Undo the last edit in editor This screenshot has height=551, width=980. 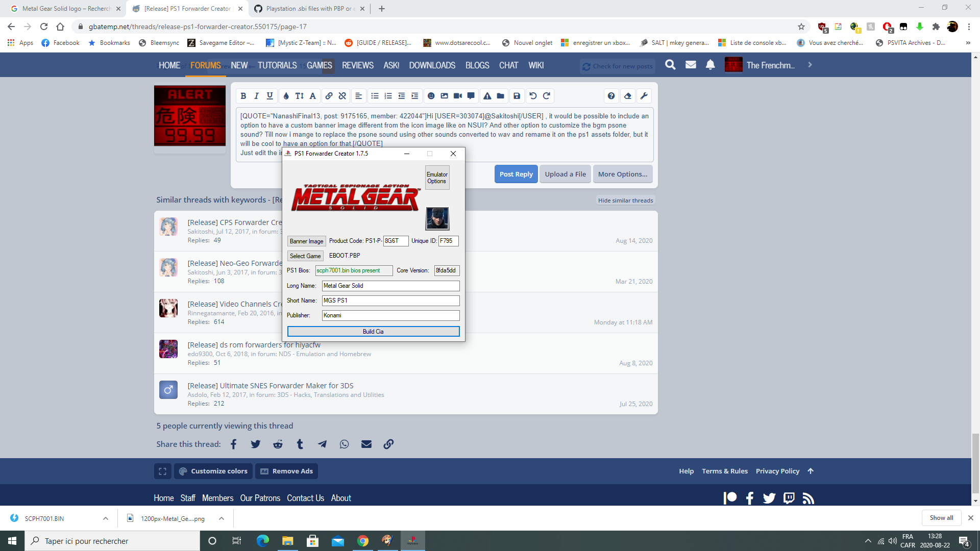(533, 96)
